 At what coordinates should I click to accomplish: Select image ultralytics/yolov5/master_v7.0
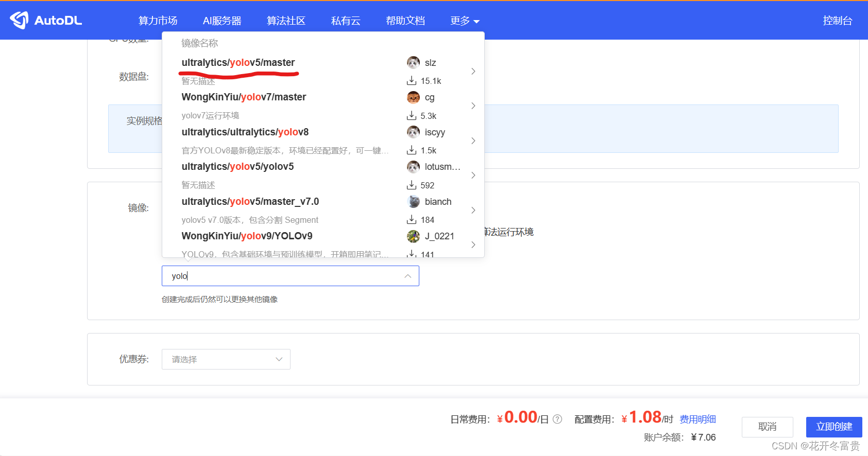coord(250,201)
